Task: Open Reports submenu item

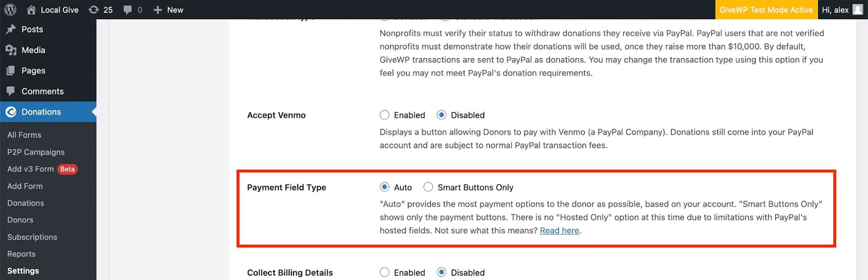Action: (21, 254)
